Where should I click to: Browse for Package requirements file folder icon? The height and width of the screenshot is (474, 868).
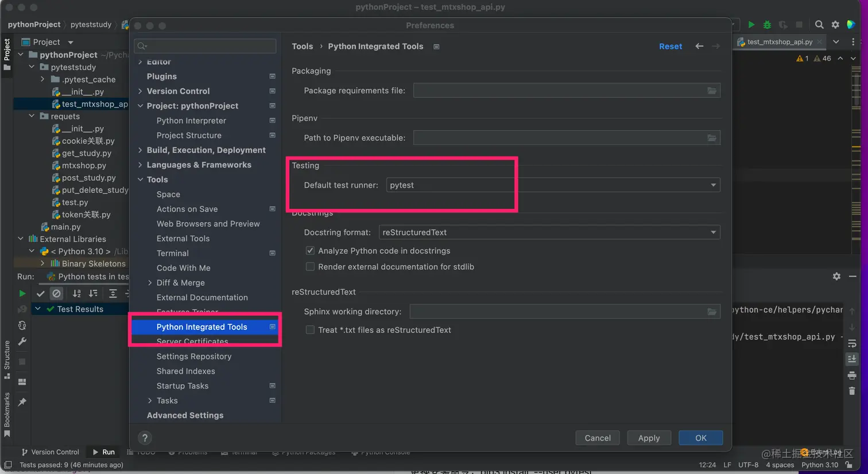712,91
